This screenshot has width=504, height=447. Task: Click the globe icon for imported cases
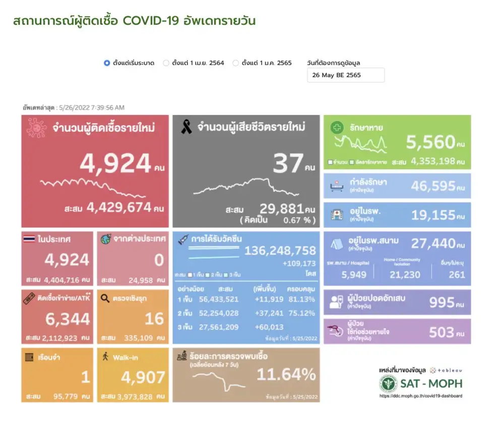point(105,239)
